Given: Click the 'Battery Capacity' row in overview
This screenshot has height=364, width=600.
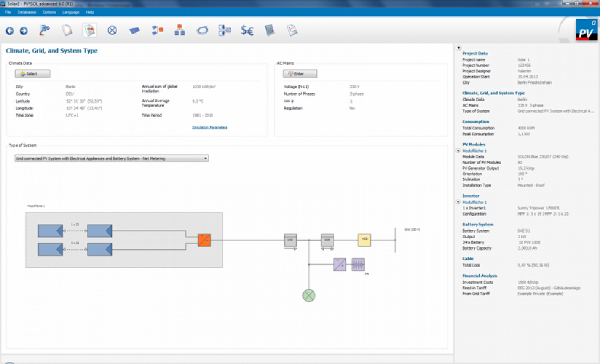Looking at the screenshot, I should click(501, 248).
